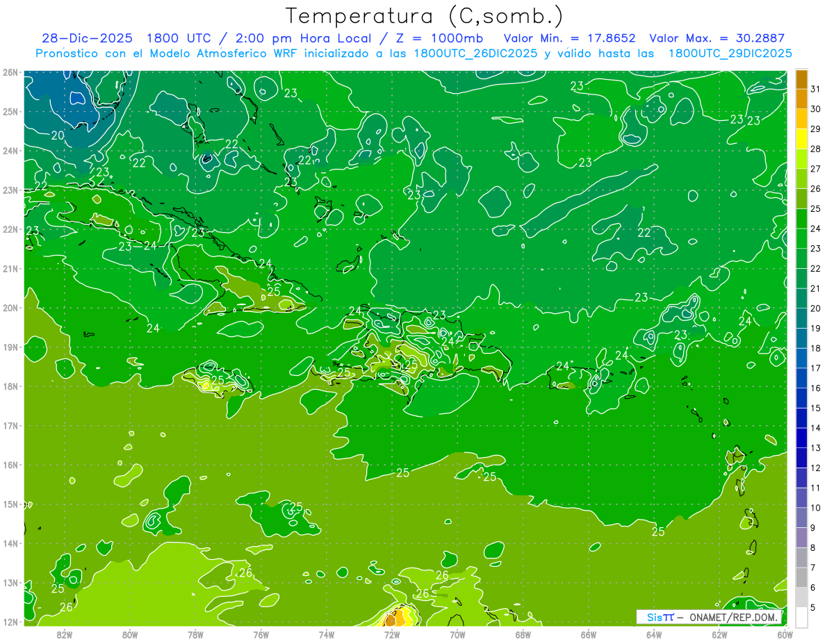Click the '20' contour label on the map
834x644 pixels.
(58, 135)
